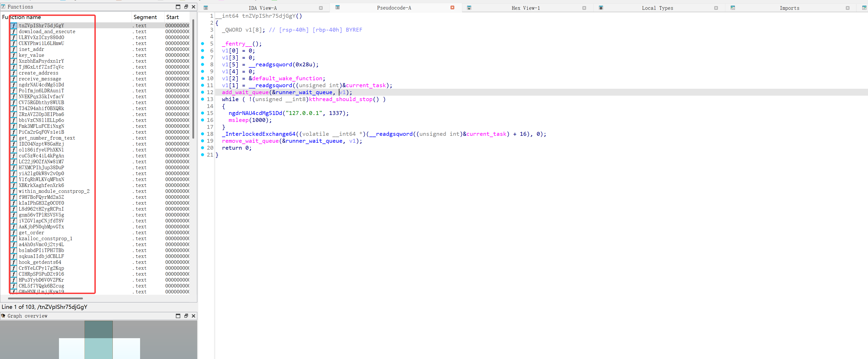Click function icon beside Cr8YeLCPy17g2Kqp
This screenshot has height=359, width=868.
13,268
